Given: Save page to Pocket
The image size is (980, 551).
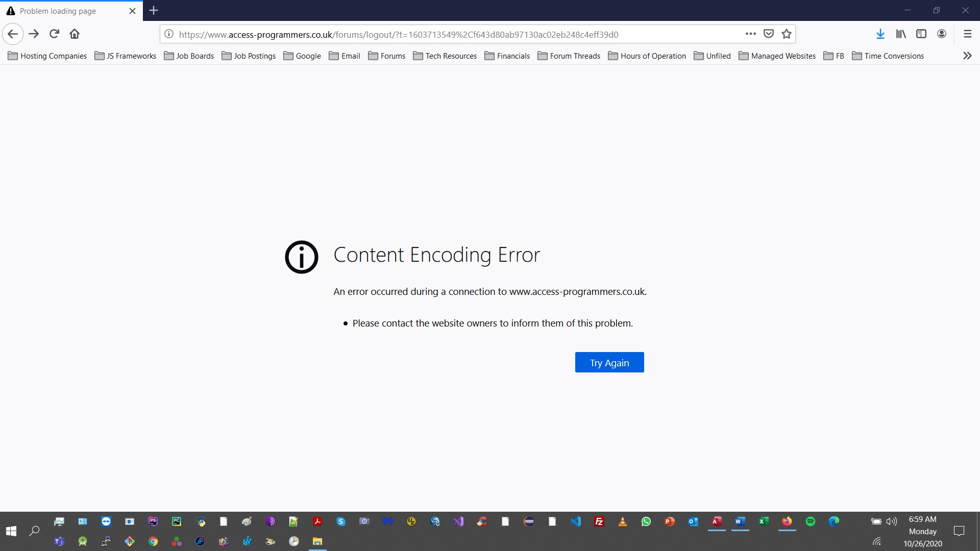Looking at the screenshot, I should click(769, 34).
